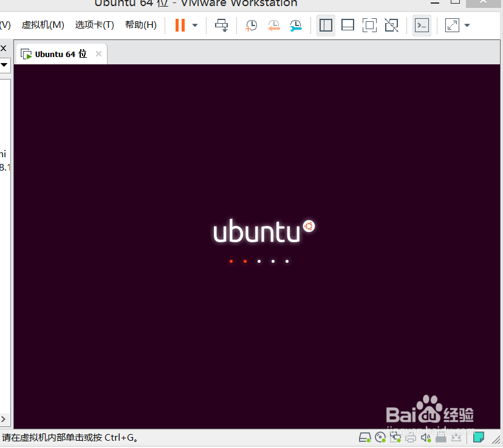Screen dimensions: 503x448
Task: Revert the VM to the previous snapshot
Action: coord(273,25)
